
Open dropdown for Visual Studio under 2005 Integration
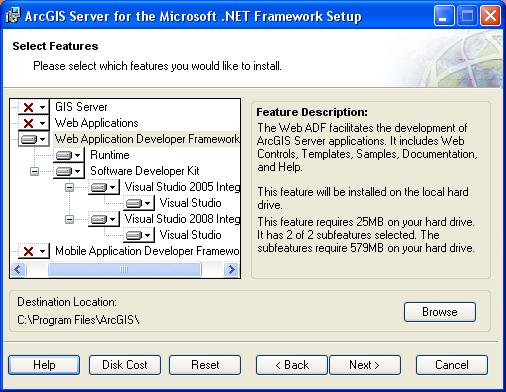(139, 203)
